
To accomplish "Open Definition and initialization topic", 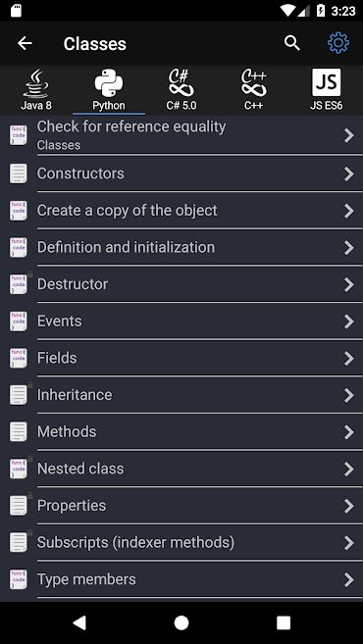I will (x=181, y=247).
